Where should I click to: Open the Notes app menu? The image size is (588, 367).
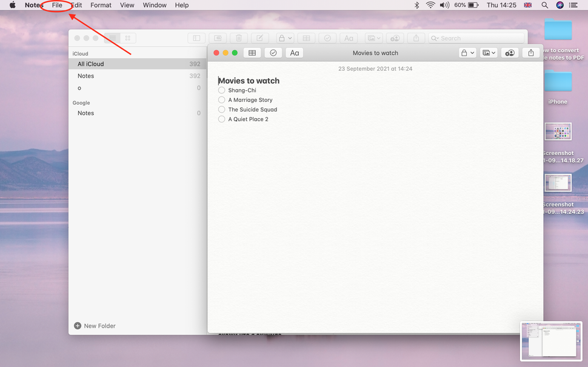pyautogui.click(x=34, y=5)
